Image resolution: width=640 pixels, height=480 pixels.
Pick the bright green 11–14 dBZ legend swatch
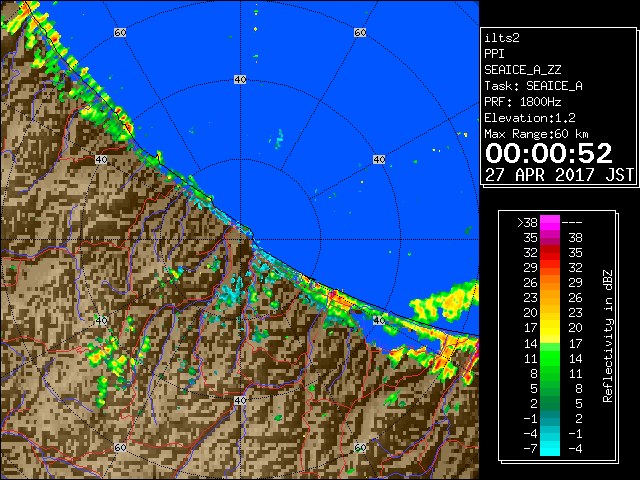(550, 358)
